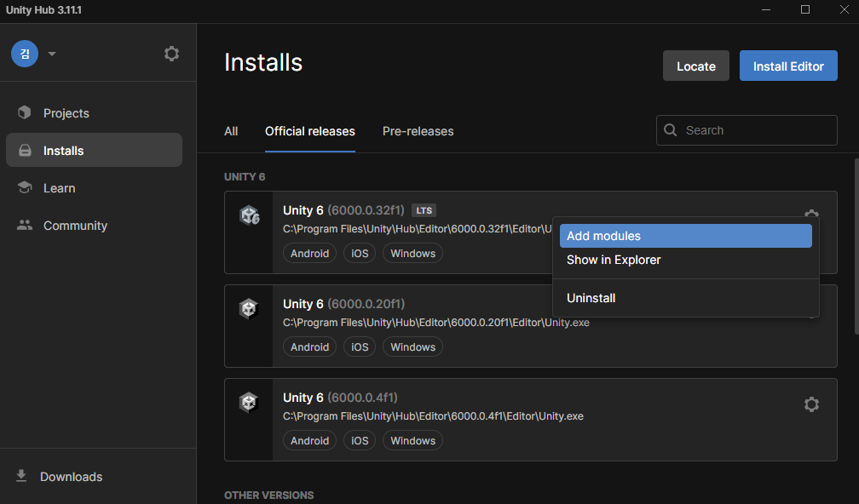Viewport: 859px width, 504px height.
Task: Open gear options for Unity 6000.0.4f1
Action: pyautogui.click(x=811, y=404)
